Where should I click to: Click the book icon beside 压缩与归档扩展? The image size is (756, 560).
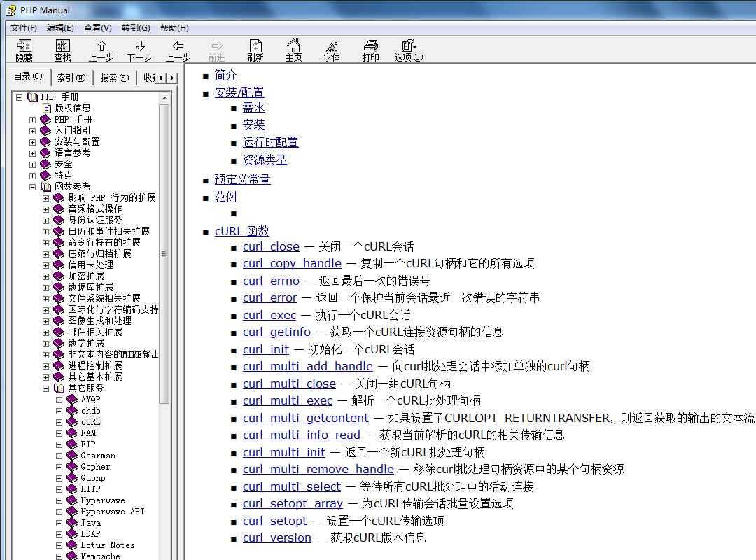59,253
